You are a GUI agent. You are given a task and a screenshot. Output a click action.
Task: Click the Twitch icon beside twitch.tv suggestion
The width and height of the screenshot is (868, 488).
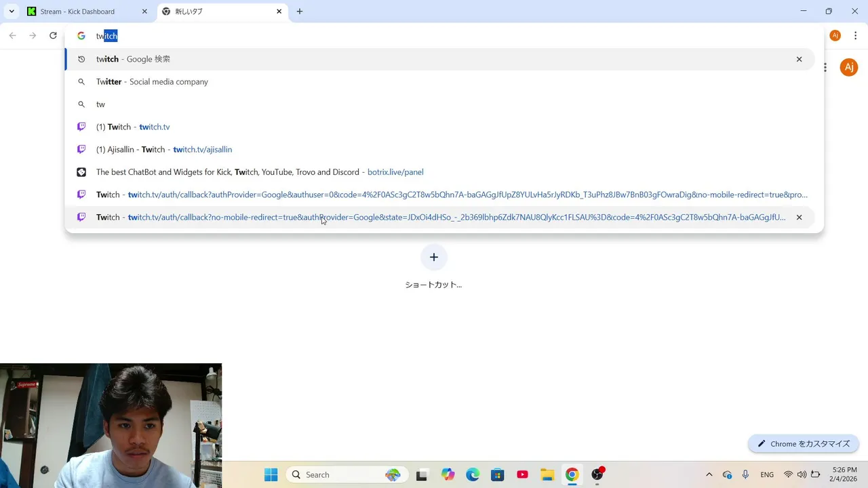click(81, 127)
